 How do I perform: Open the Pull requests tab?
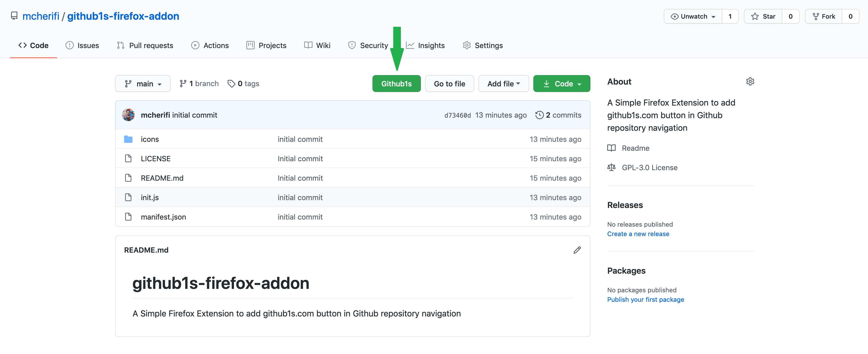click(145, 45)
